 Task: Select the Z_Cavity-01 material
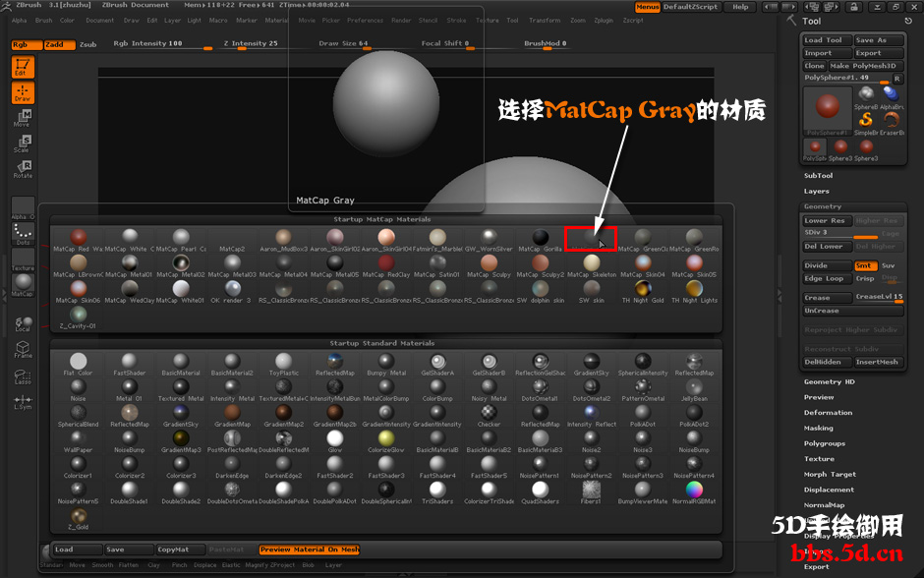tap(79, 317)
